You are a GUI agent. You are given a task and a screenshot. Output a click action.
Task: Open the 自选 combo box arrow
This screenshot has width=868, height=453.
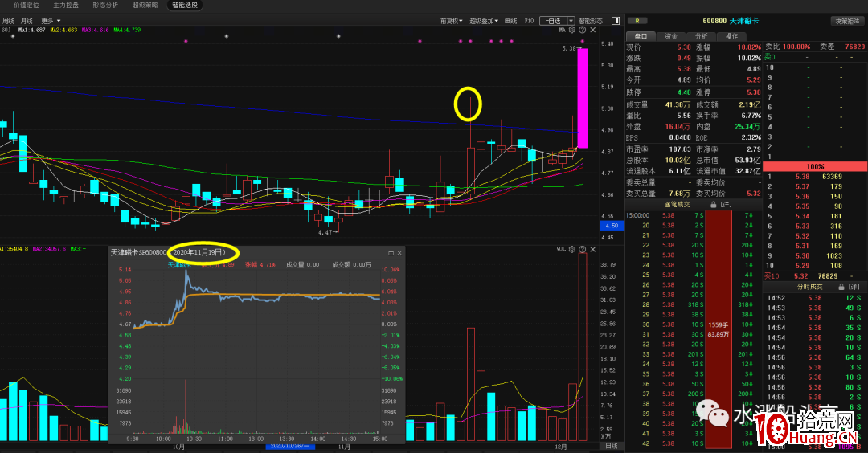[571, 21]
